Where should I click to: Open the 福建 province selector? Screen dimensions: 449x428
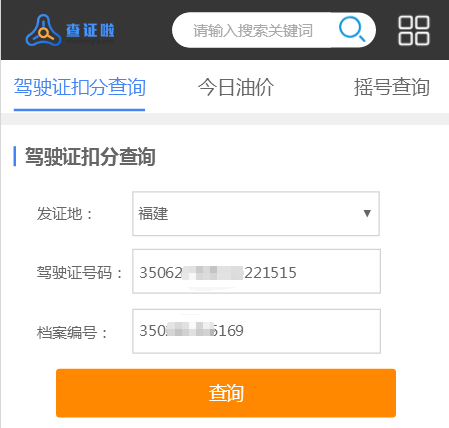[x=256, y=214]
